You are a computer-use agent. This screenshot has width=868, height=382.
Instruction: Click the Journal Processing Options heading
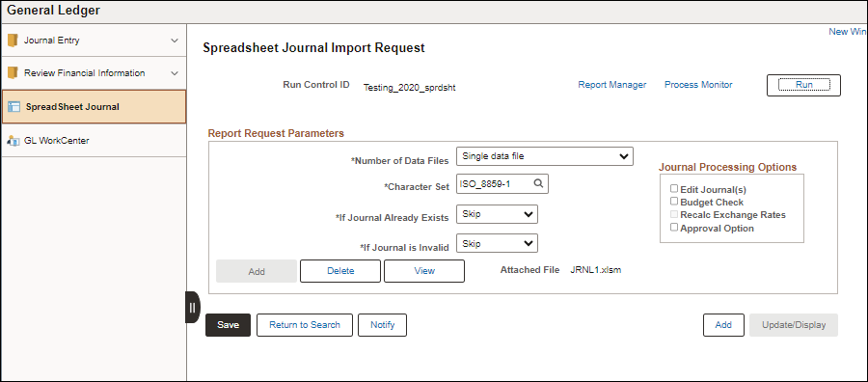point(728,167)
